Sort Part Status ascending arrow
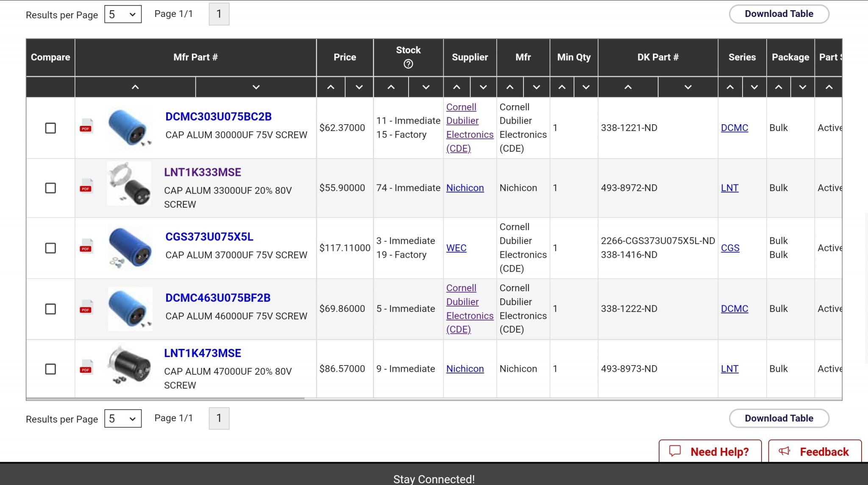The height and width of the screenshot is (485, 868). coord(829,87)
